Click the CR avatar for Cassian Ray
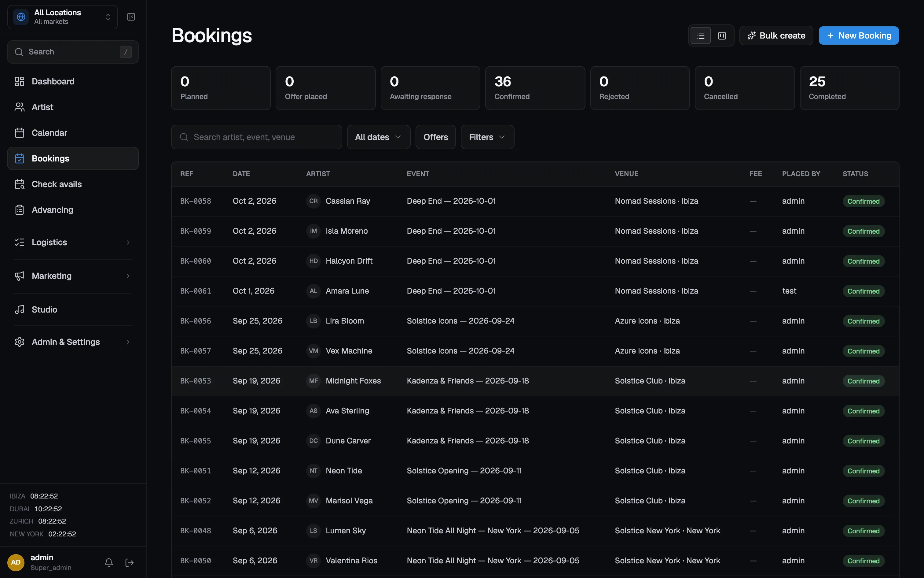The width and height of the screenshot is (924, 578). click(313, 201)
